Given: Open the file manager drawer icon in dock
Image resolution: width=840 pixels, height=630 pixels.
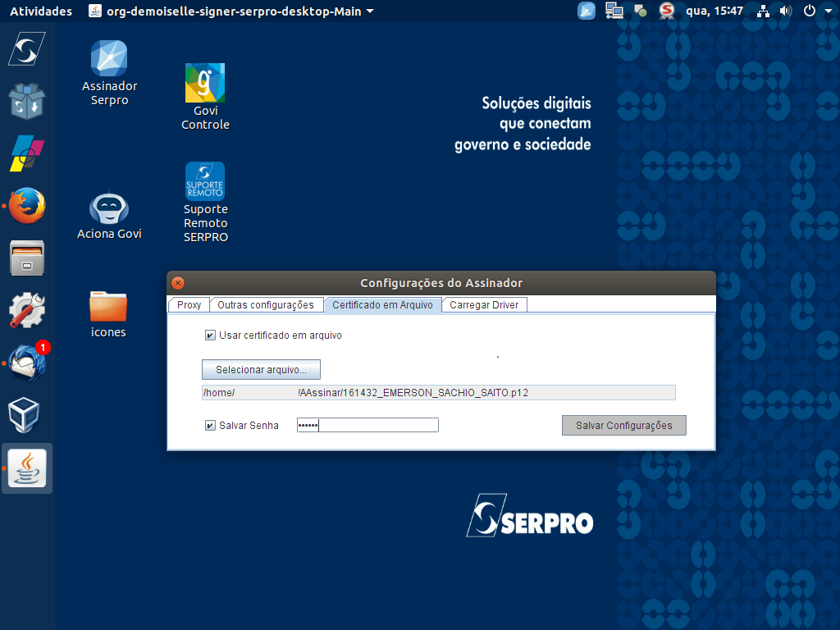Looking at the screenshot, I should click(26, 258).
